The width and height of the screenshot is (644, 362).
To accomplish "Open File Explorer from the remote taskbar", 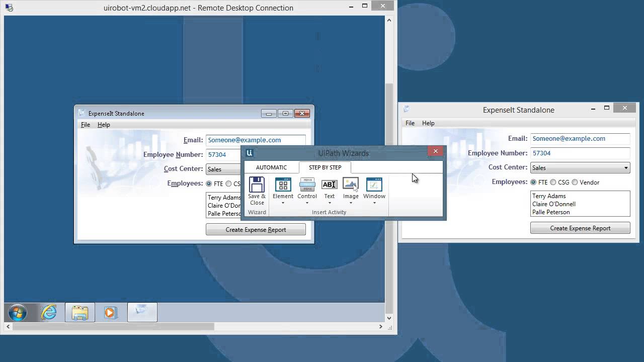I will pyautogui.click(x=80, y=313).
